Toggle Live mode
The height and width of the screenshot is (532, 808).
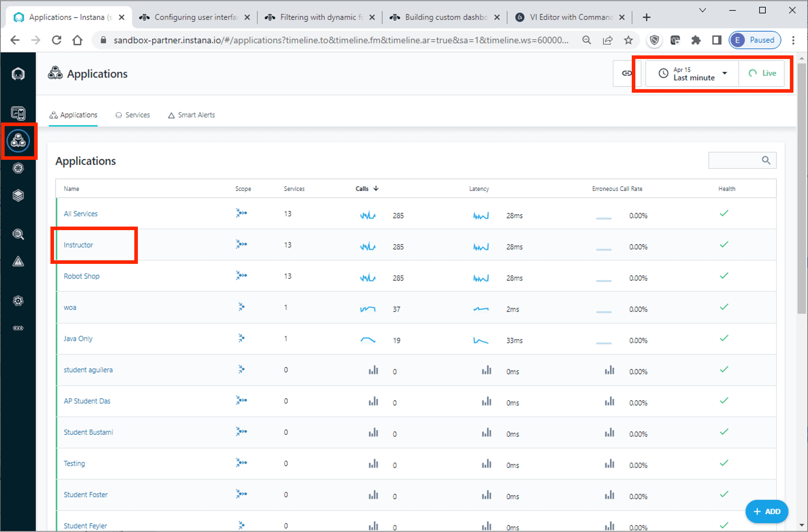[763, 73]
